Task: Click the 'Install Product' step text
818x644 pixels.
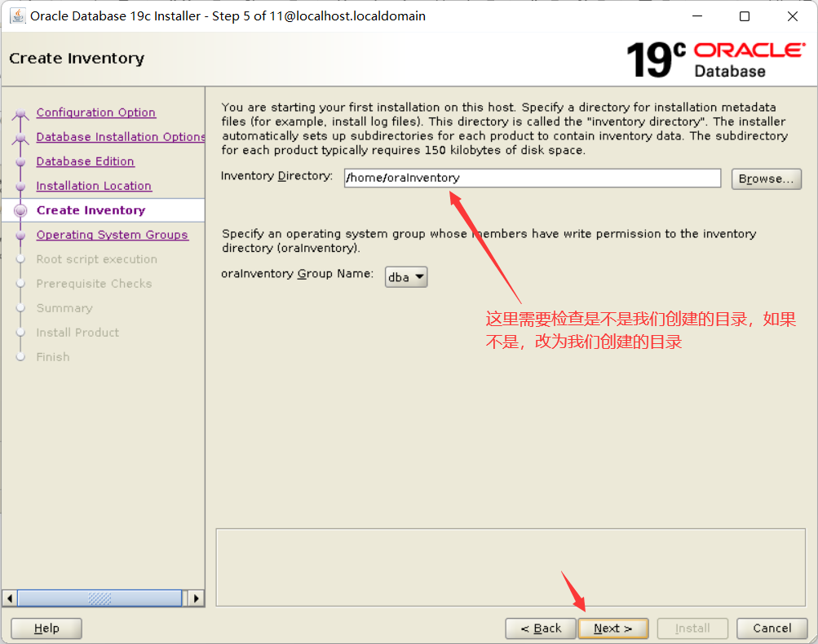Action: (77, 333)
